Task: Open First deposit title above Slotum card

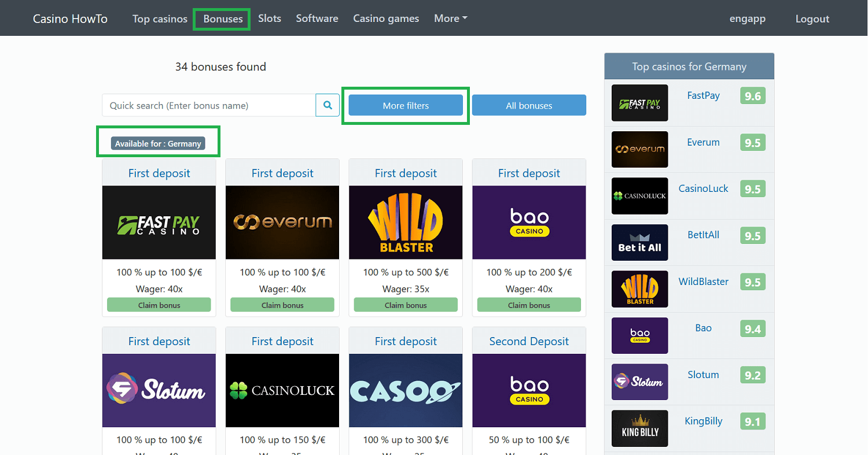Action: pos(159,341)
